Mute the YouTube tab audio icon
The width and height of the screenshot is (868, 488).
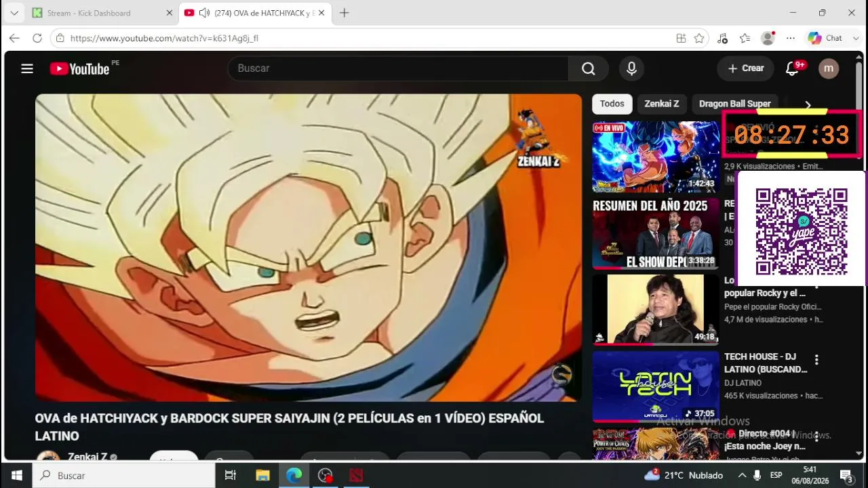(x=204, y=13)
